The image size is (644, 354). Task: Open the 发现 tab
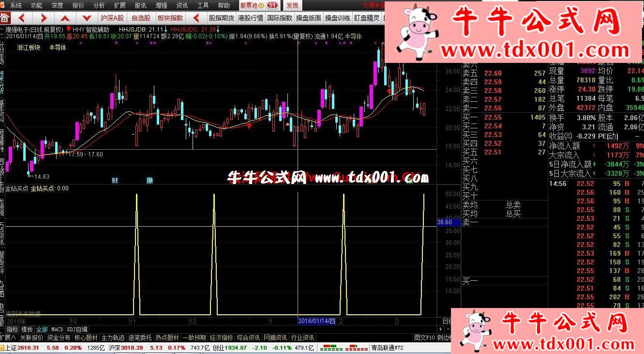click(292, 5)
